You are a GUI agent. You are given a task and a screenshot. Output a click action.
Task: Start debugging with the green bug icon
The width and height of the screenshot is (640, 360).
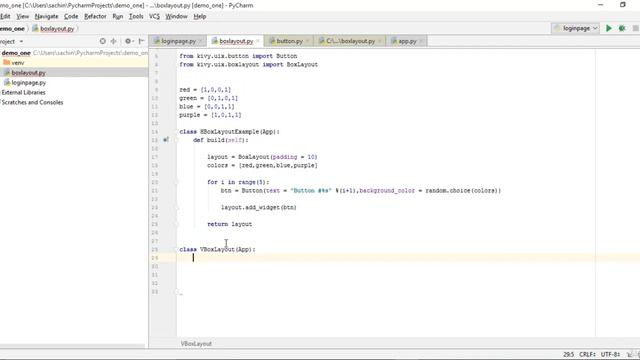[x=622, y=28]
